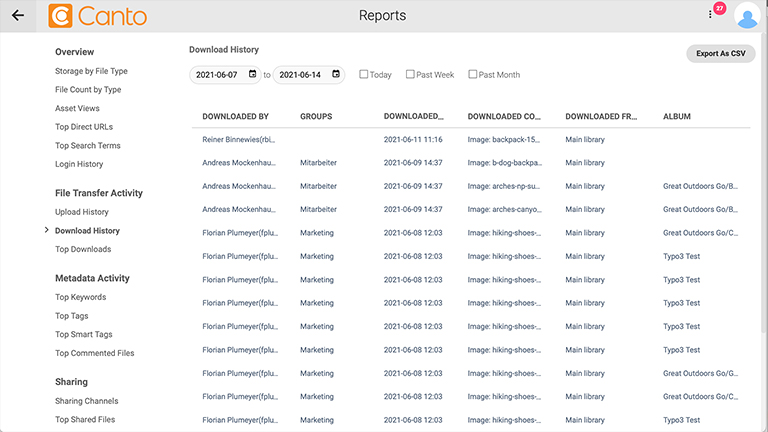Click the back arrow icon
This screenshot has height=432, width=768.
click(17, 15)
